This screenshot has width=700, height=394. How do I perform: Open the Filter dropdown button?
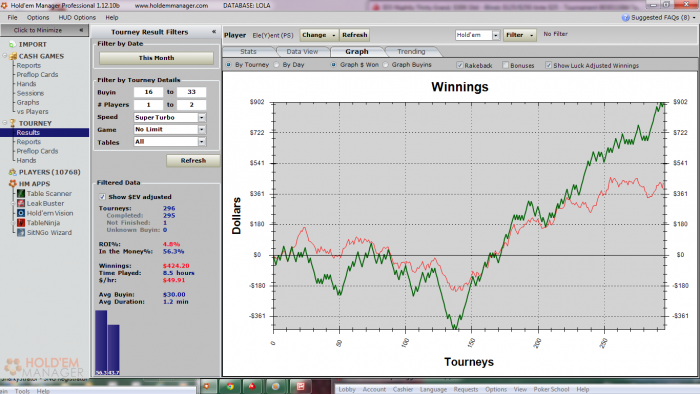coord(520,35)
